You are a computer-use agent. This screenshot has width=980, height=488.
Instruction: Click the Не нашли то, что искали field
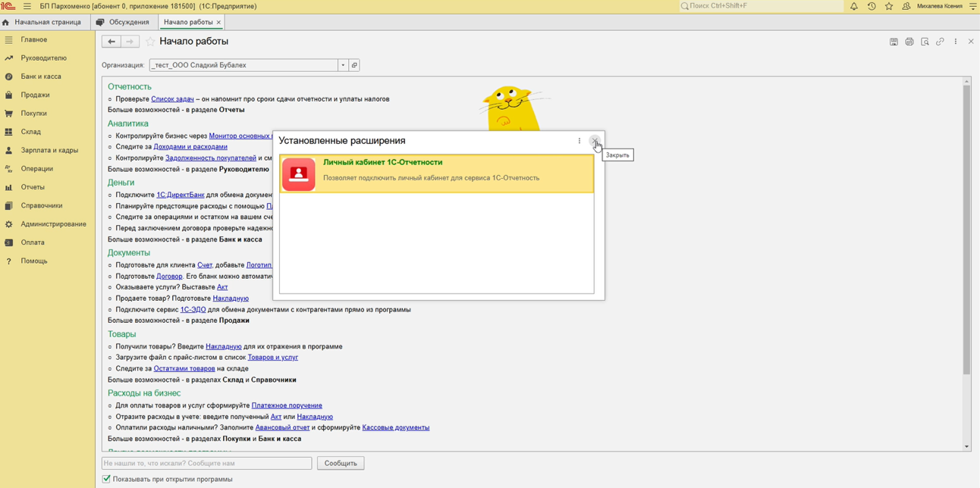207,463
